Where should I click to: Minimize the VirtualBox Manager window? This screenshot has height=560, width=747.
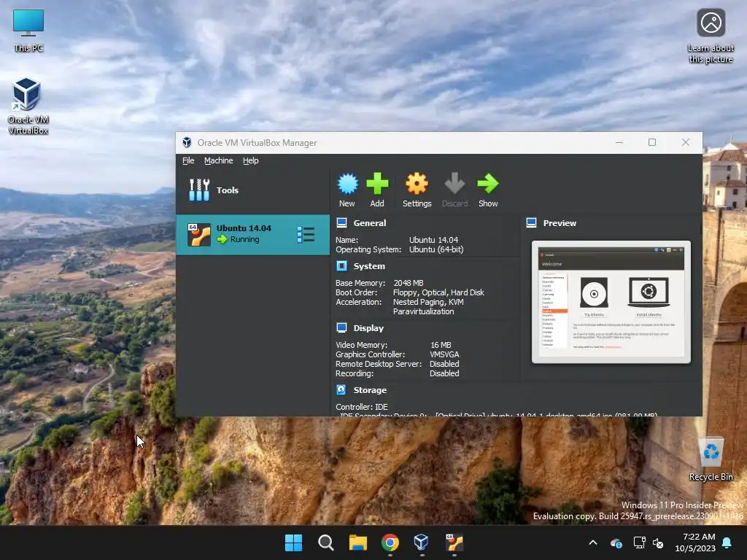pos(619,142)
